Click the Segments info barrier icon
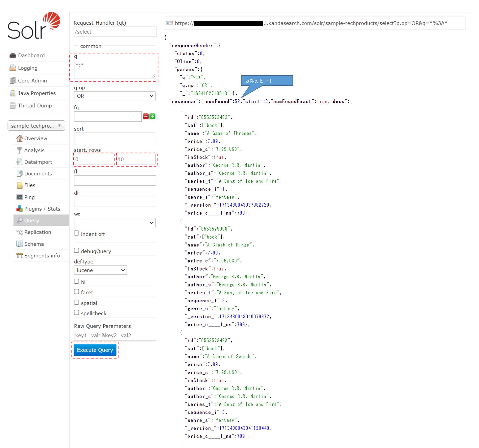 [20, 256]
